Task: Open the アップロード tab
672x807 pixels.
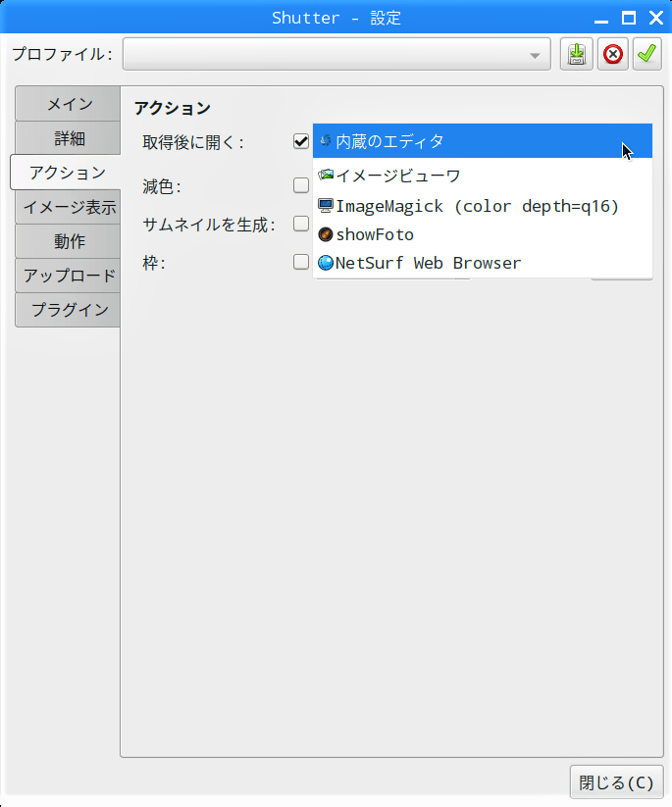Action: pos(68,276)
